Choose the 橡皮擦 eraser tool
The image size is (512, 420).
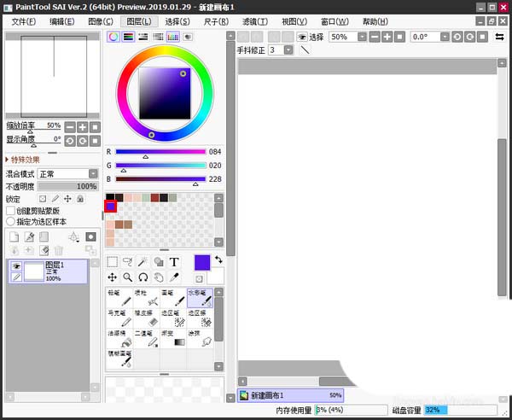[x=146, y=318]
